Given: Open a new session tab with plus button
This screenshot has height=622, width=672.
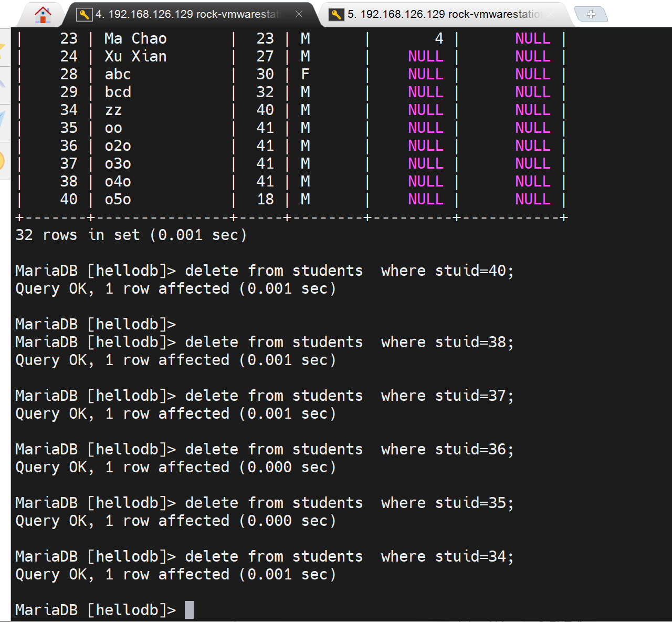Looking at the screenshot, I should pos(591,15).
